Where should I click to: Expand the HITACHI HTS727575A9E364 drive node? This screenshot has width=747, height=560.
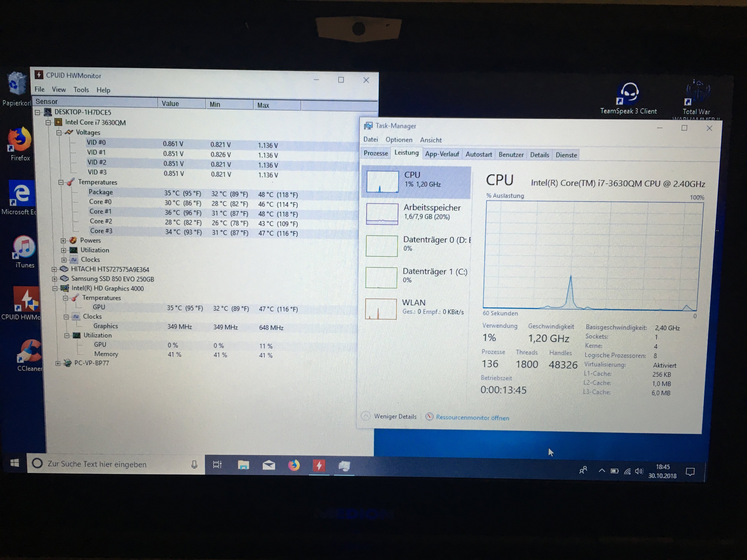click(x=54, y=269)
